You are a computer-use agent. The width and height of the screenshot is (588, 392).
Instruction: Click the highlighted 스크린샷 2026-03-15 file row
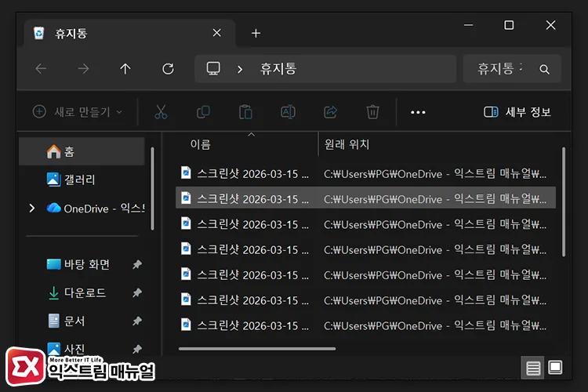tap(365, 198)
